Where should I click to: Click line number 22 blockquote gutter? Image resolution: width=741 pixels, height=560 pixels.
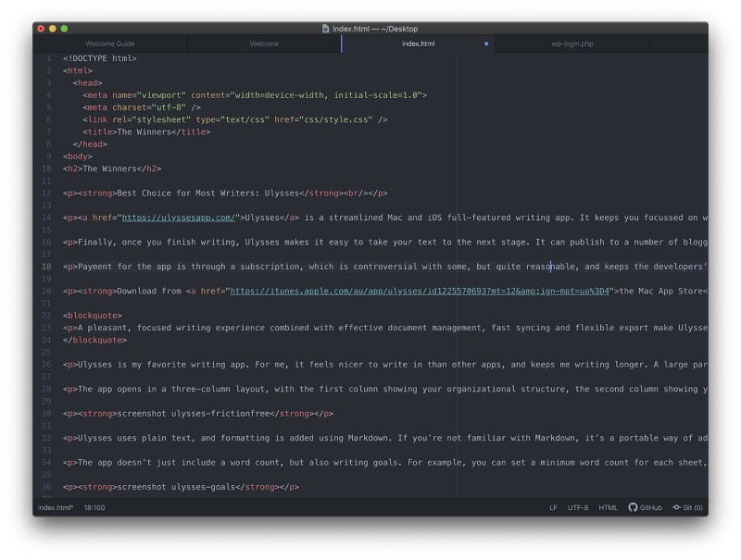46,316
